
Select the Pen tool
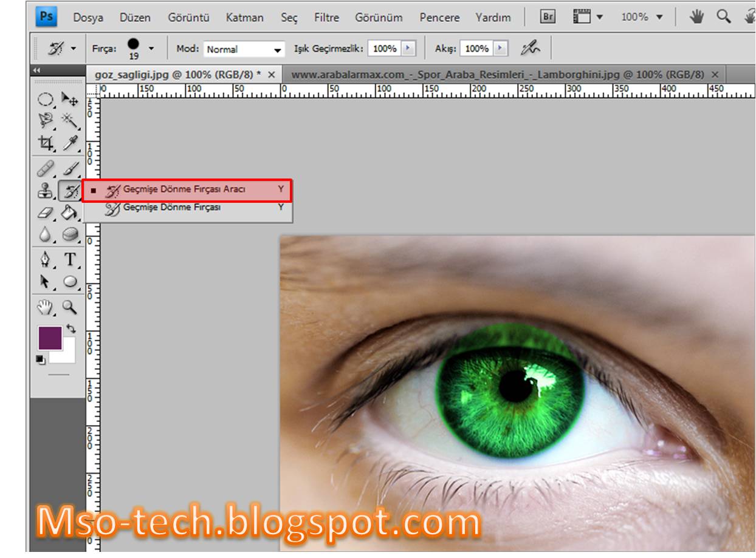pos(46,260)
